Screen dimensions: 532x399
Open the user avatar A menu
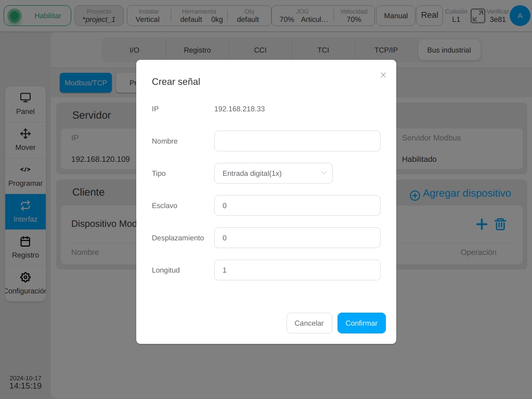(520, 16)
